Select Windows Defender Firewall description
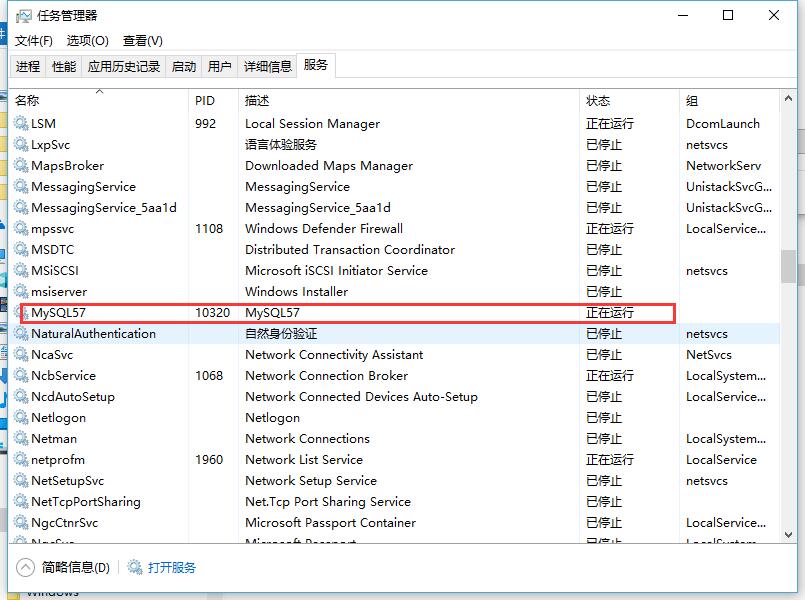This screenshot has height=600, width=805. point(324,228)
